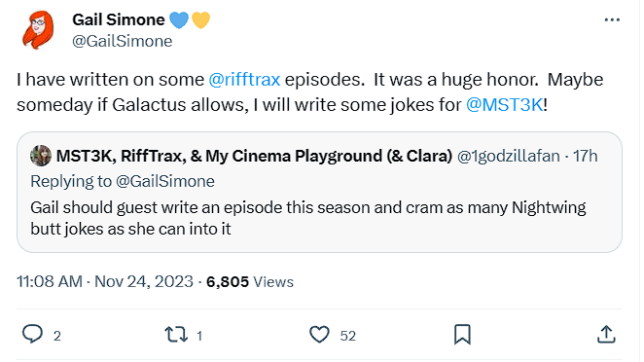The width and height of the screenshot is (644, 362).
Task: Open the @MST3K mention link
Action: [504, 105]
